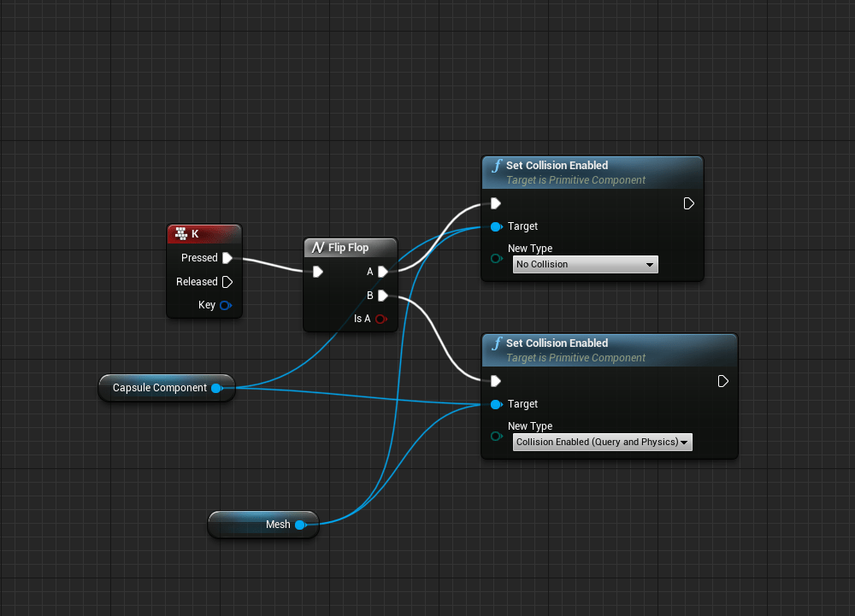This screenshot has width=855, height=616.
Task: Click the Released execution output pin
Action: 227,282
